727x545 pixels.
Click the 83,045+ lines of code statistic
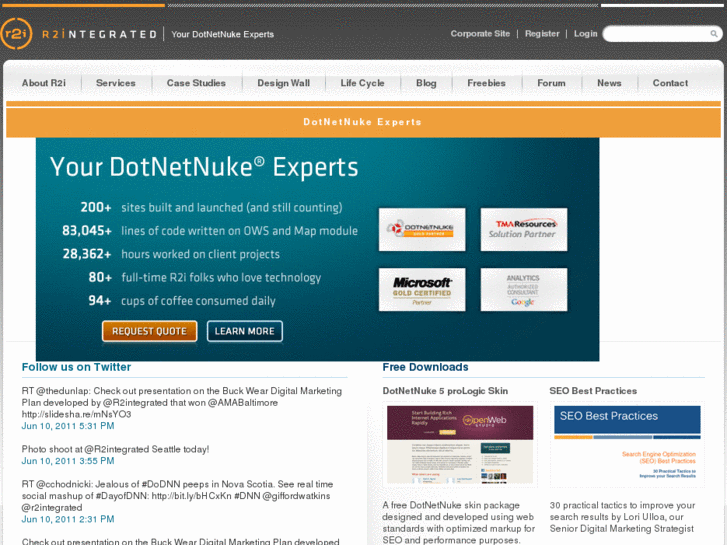point(210,231)
